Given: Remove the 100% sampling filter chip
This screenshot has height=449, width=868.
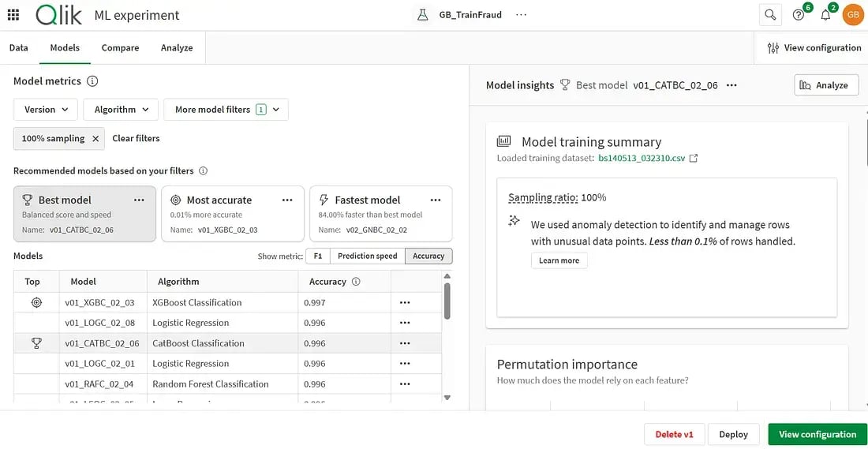Looking at the screenshot, I should (95, 139).
